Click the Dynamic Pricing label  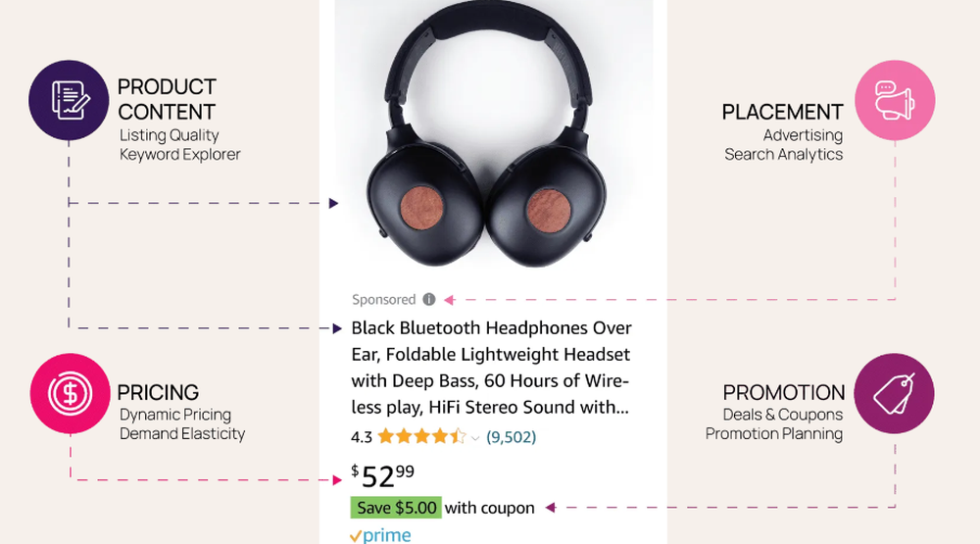[175, 416]
